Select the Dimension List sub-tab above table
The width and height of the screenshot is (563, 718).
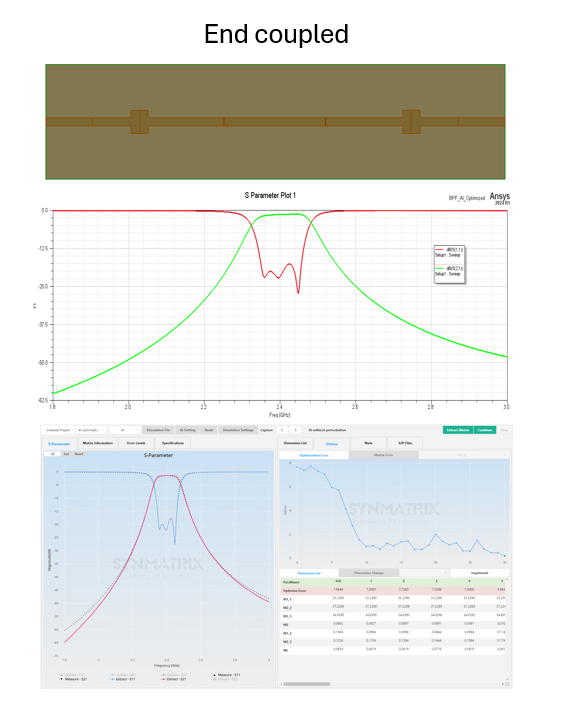[309, 573]
